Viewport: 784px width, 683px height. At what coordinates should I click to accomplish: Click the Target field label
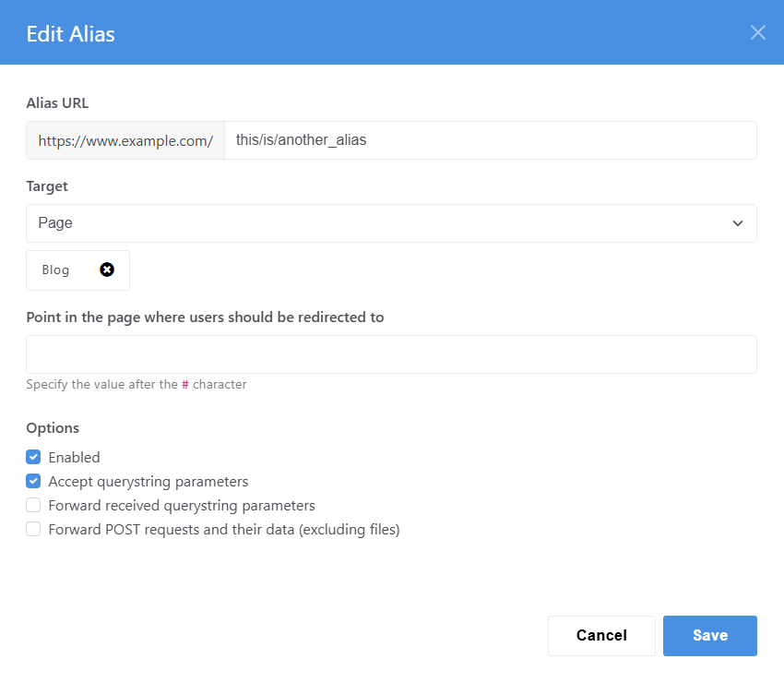[47, 186]
